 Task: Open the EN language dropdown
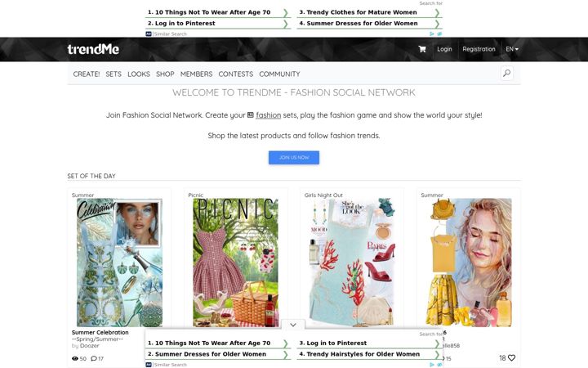pyautogui.click(x=512, y=49)
